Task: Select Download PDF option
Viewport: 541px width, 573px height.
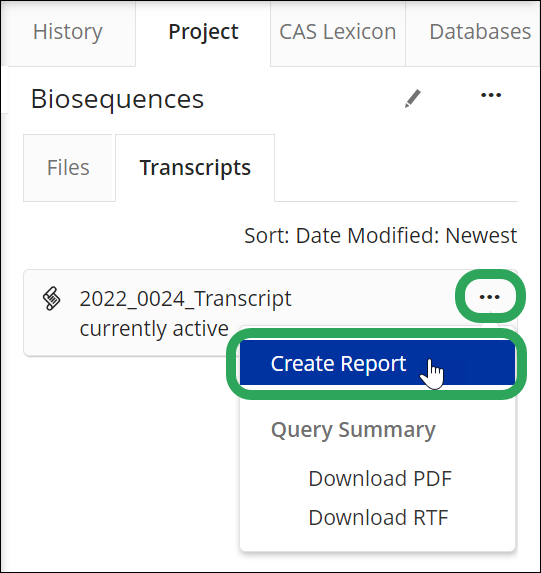Action: pos(380,478)
